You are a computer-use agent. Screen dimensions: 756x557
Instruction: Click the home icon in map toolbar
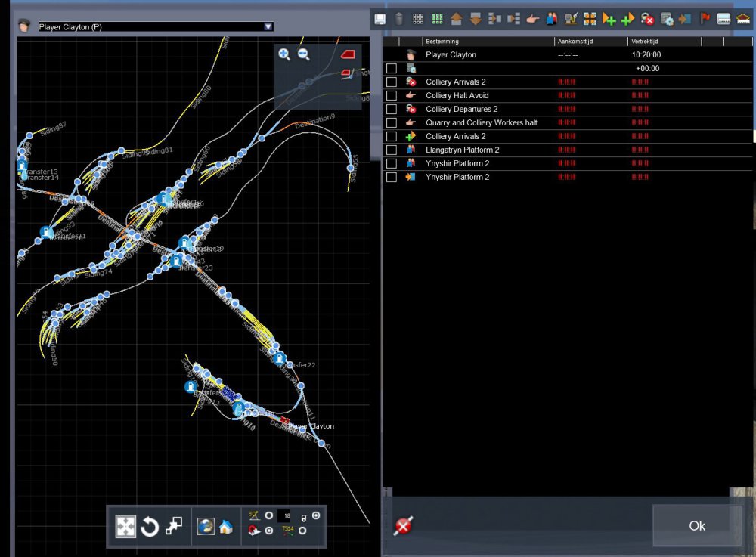click(x=225, y=527)
